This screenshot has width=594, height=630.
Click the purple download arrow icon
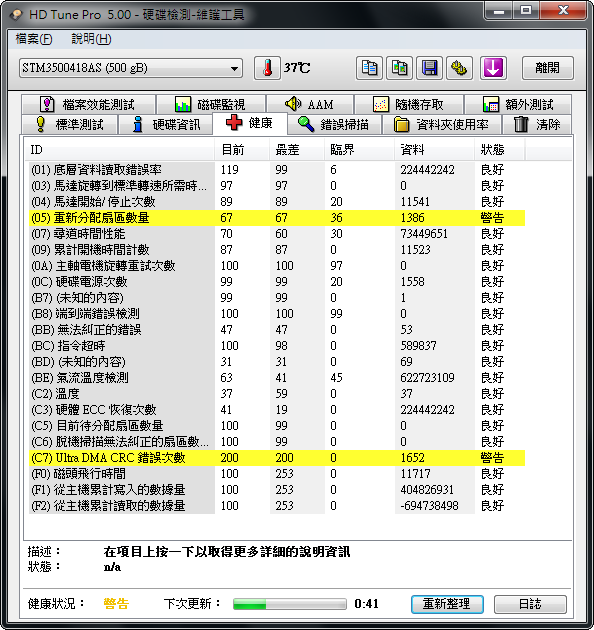[493, 68]
